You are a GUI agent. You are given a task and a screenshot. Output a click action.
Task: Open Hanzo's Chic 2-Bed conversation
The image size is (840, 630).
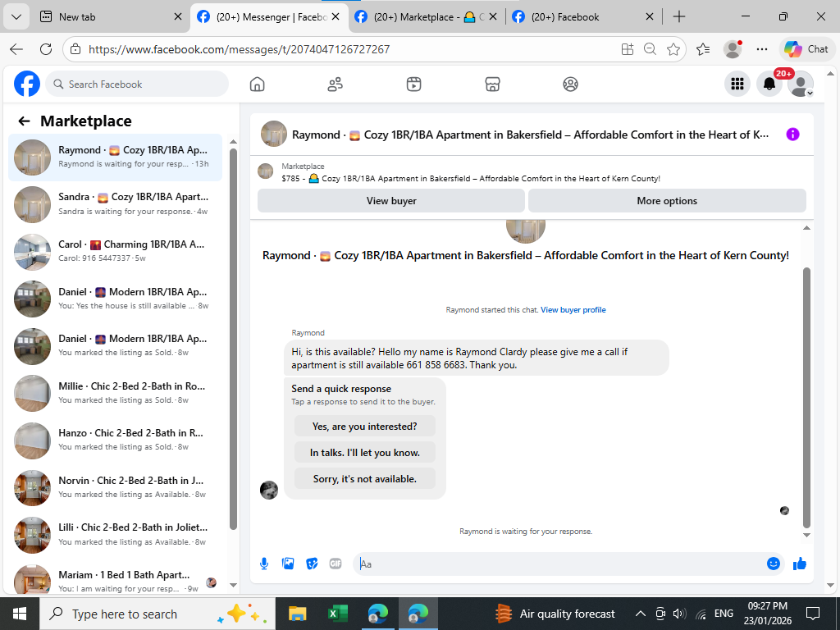115,440
